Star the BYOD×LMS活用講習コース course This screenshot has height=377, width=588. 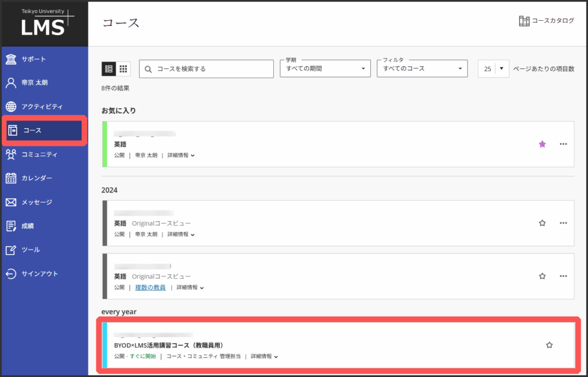[549, 345]
